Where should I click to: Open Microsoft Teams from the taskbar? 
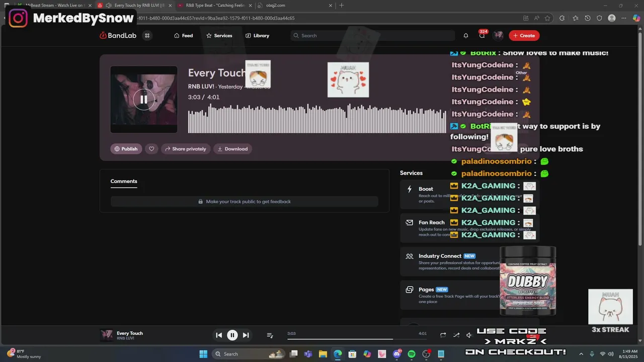(x=308, y=354)
